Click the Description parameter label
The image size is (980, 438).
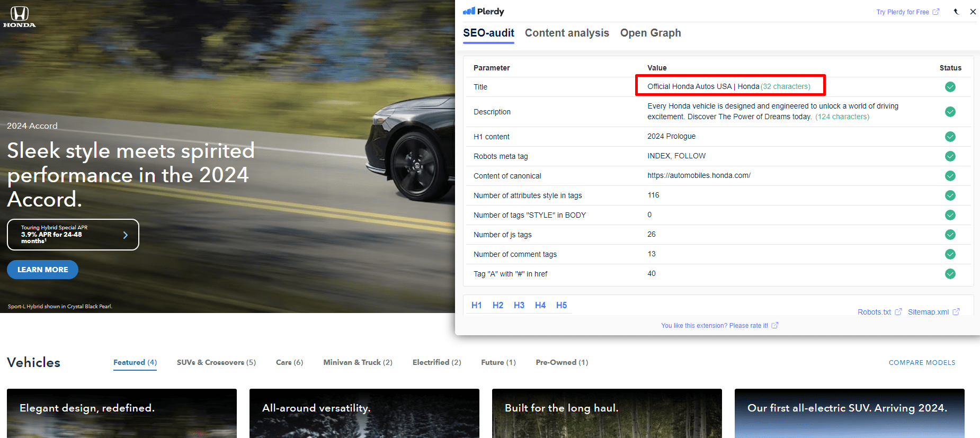(x=492, y=112)
